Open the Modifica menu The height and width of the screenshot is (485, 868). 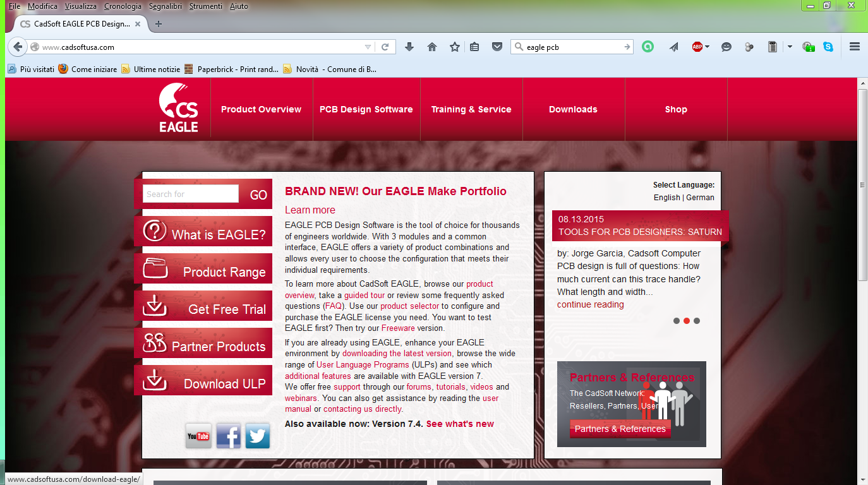tap(42, 6)
